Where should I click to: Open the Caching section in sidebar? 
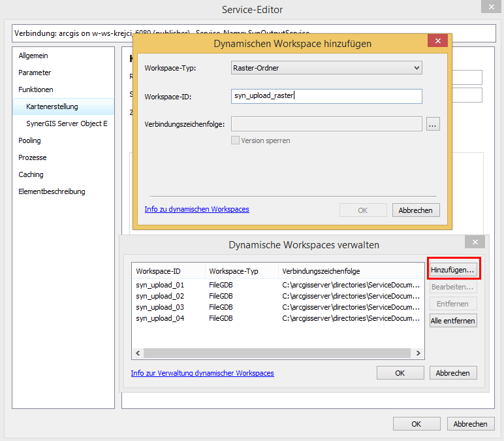31,174
